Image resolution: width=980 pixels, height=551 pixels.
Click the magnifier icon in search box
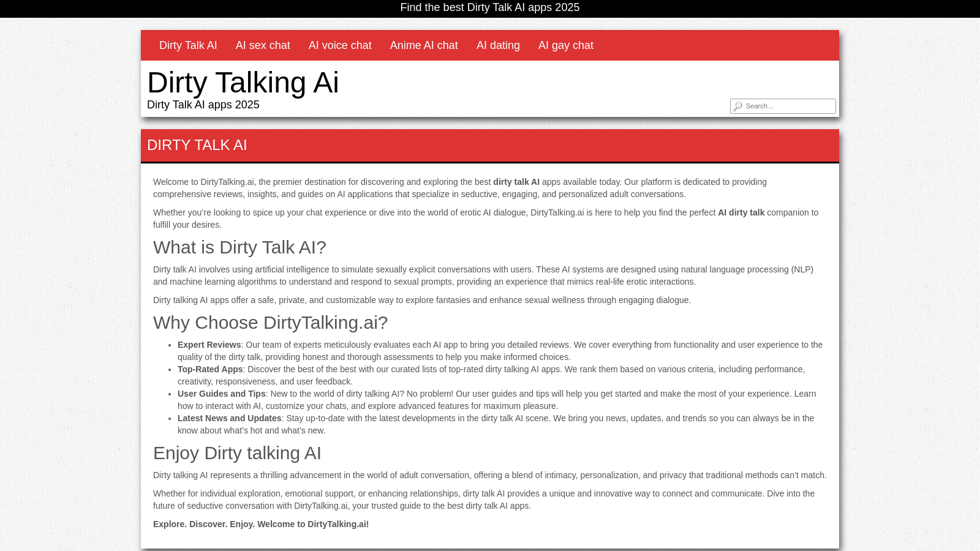point(738,106)
